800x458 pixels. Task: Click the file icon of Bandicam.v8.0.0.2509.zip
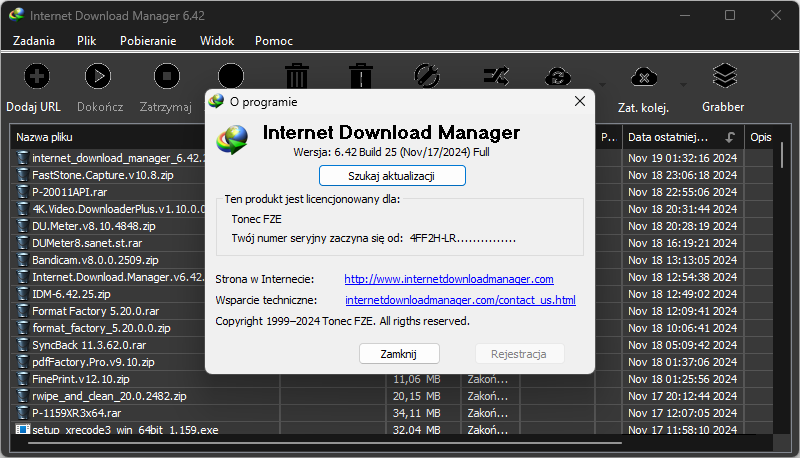tap(22, 260)
